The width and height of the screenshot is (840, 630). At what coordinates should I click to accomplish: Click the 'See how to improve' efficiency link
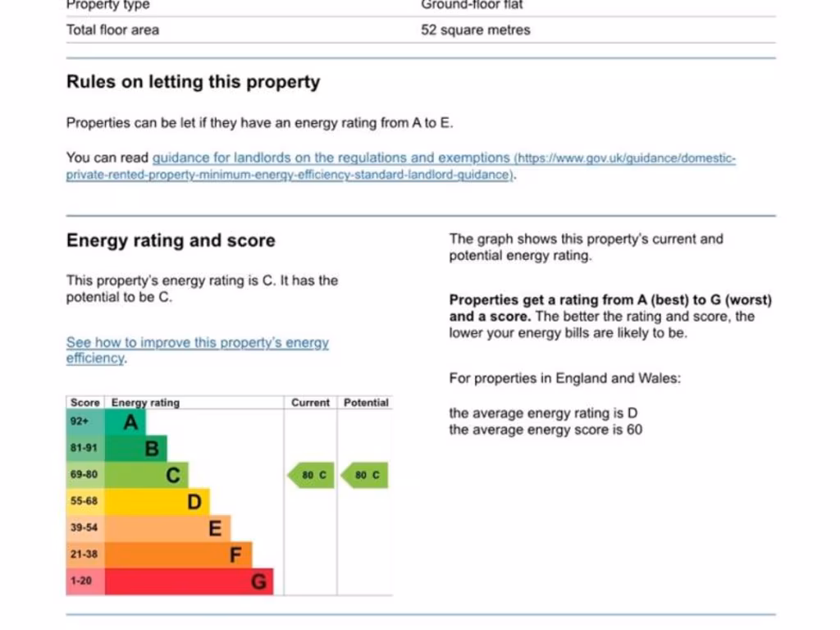197,343
